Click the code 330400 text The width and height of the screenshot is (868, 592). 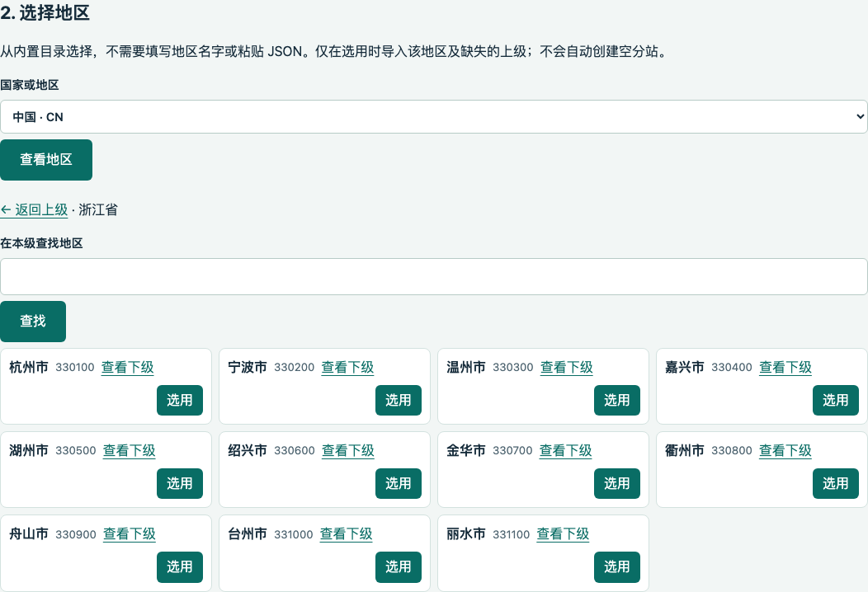pos(731,368)
